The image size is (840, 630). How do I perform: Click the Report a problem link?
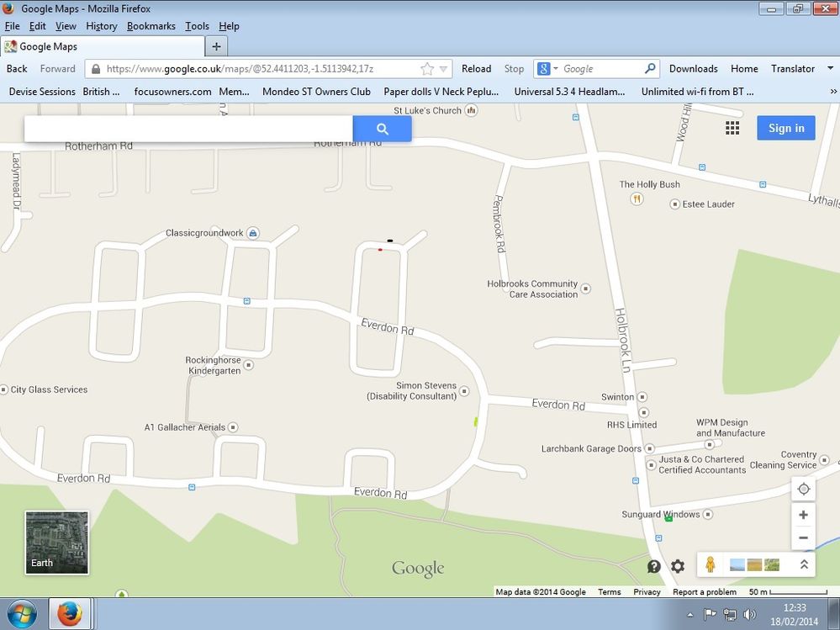[705, 592]
